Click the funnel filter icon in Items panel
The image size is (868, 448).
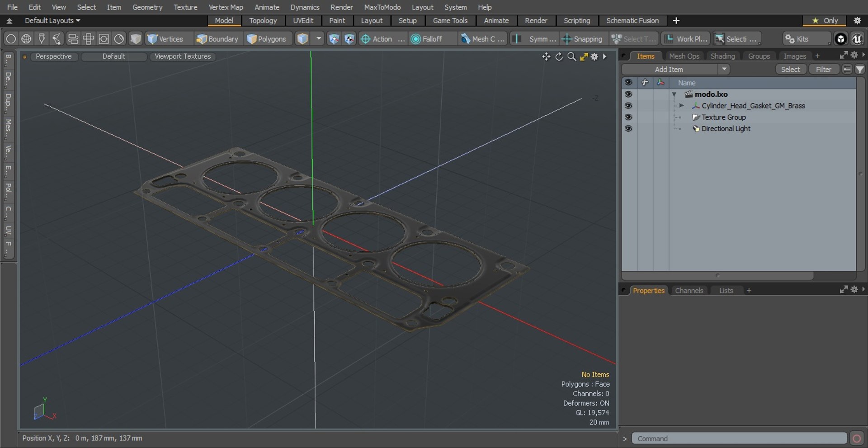[860, 69]
